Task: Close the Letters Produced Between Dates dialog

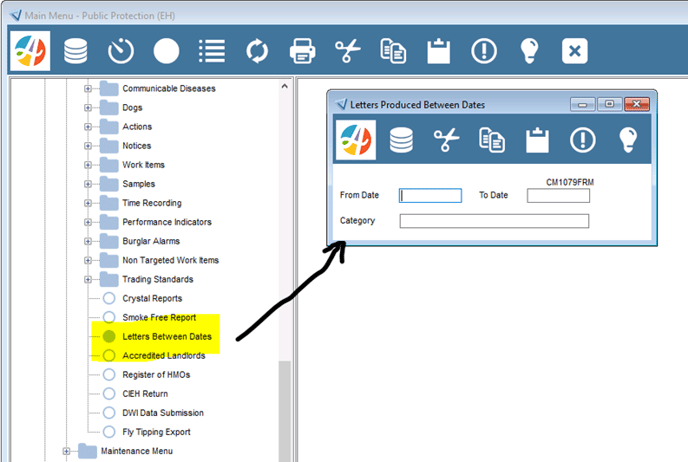Action: tap(637, 104)
